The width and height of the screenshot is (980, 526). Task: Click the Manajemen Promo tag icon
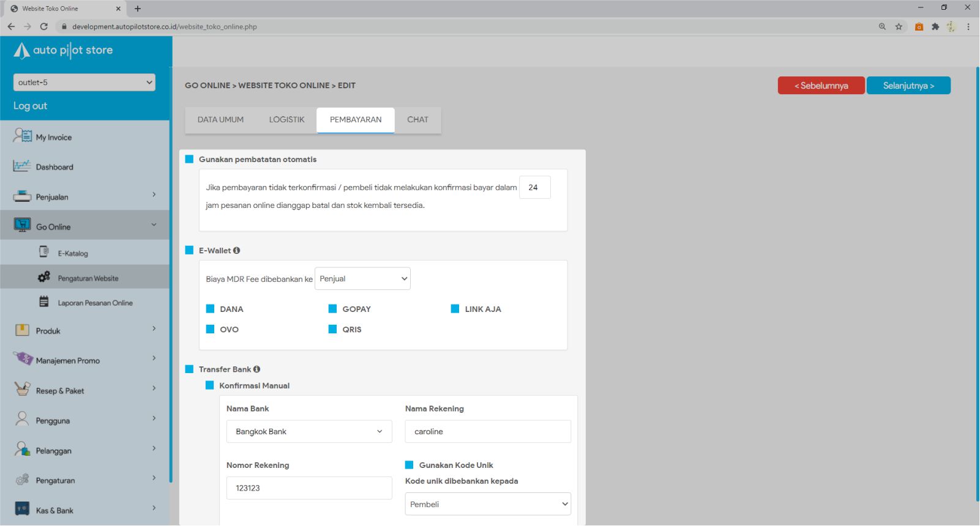click(x=23, y=359)
